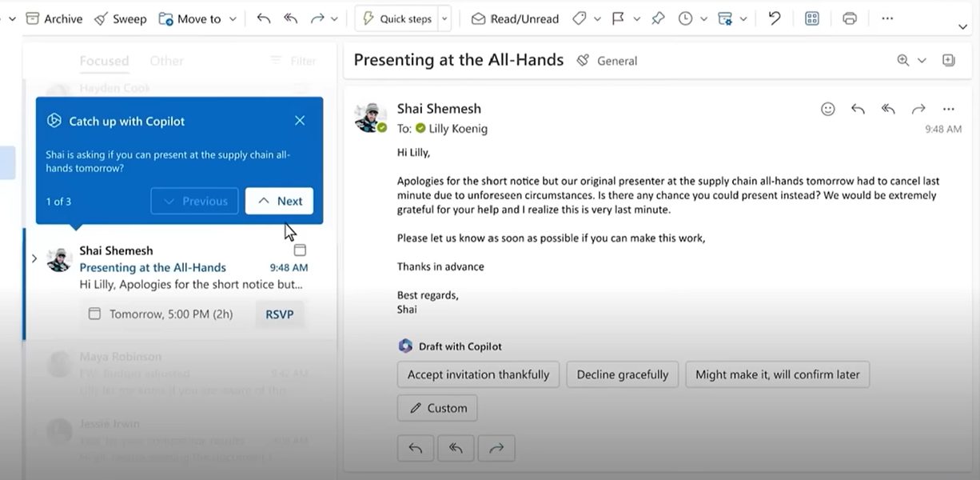Click Reply icon in the message header
This screenshot has height=480, width=980.
pyautogui.click(x=858, y=109)
